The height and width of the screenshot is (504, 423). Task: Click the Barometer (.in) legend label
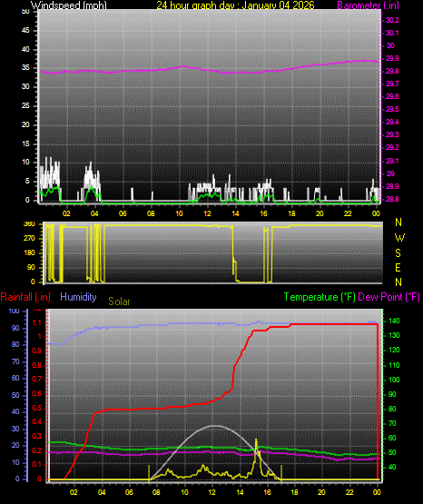(x=368, y=5)
